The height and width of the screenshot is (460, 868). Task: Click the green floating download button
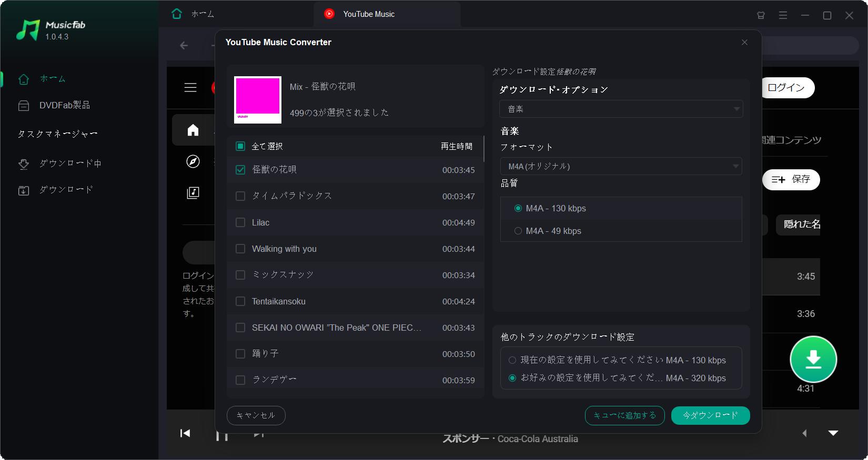pyautogui.click(x=813, y=359)
